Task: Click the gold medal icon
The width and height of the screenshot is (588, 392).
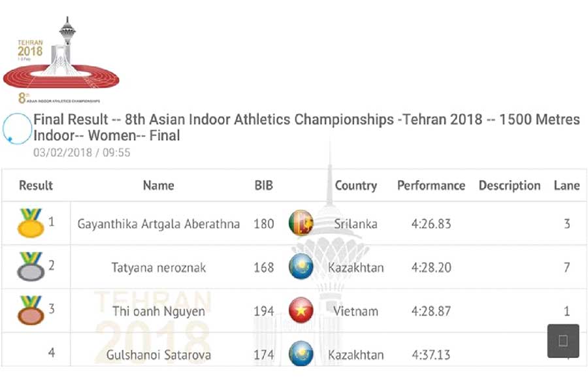Action: pos(31,223)
